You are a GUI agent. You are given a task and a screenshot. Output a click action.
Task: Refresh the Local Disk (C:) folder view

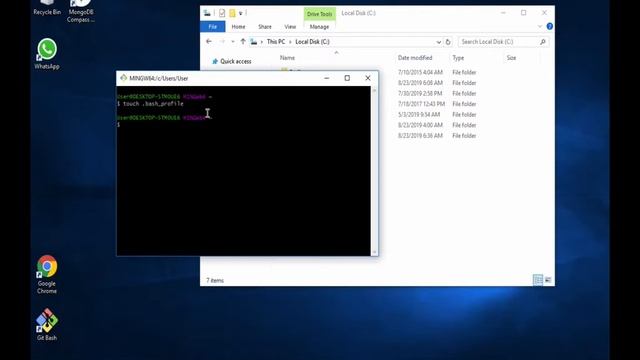coord(448,42)
